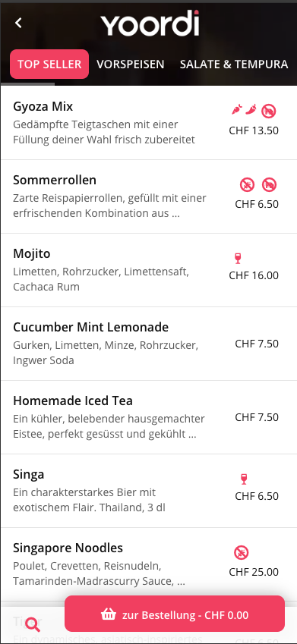Click the first chili icon on Gyoza Mix
Image resolution: width=297 pixels, height=644 pixels.
tap(236, 109)
